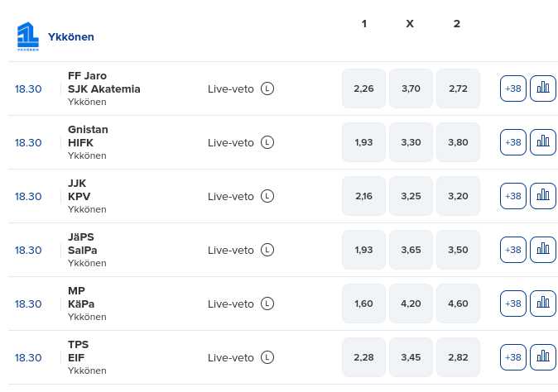Open statistics icon for FF Jaro match

click(x=542, y=88)
